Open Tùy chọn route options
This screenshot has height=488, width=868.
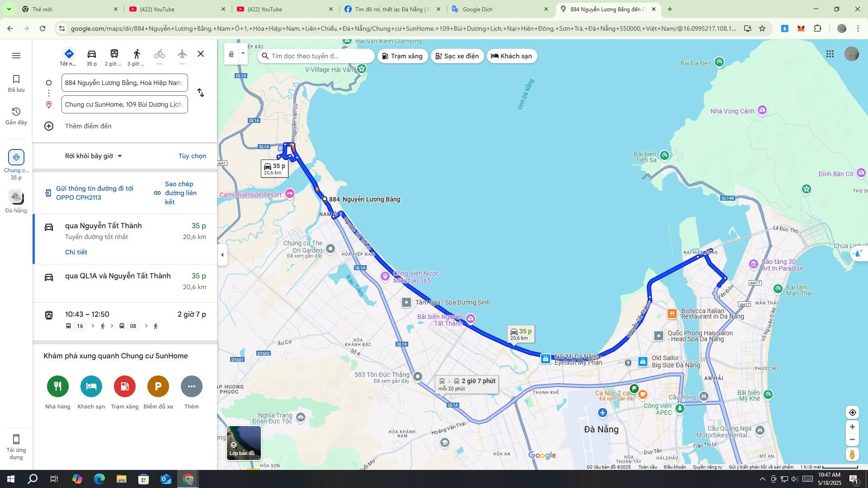[192, 156]
